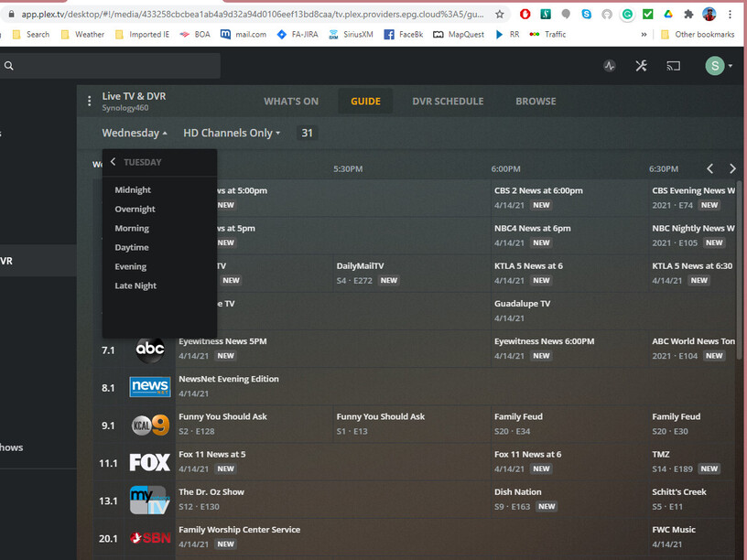This screenshot has height=560, width=747.
Task: Select Late Night in the time menu
Action: tap(135, 285)
